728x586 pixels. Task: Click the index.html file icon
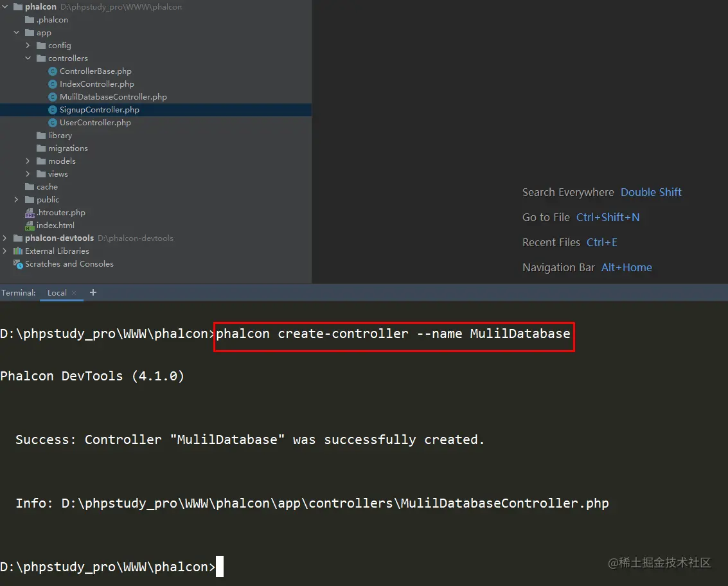pos(30,226)
